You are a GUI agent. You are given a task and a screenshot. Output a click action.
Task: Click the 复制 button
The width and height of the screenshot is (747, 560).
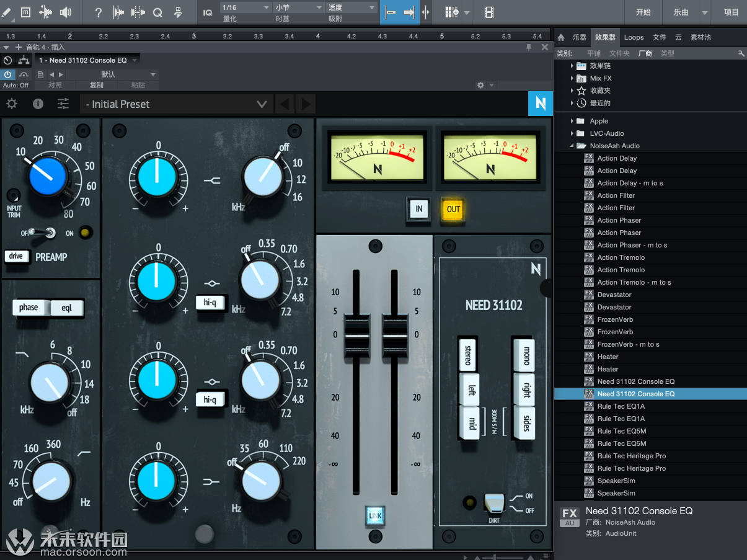pyautogui.click(x=97, y=85)
